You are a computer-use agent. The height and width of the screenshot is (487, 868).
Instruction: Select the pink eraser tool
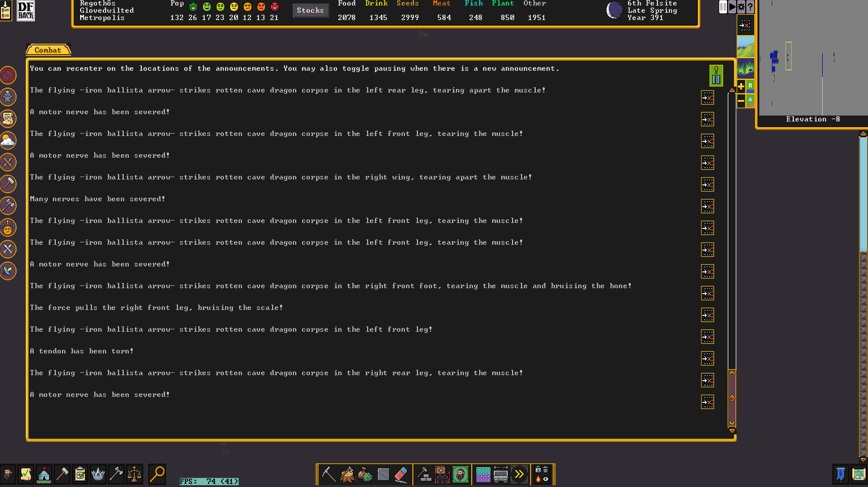401,474
